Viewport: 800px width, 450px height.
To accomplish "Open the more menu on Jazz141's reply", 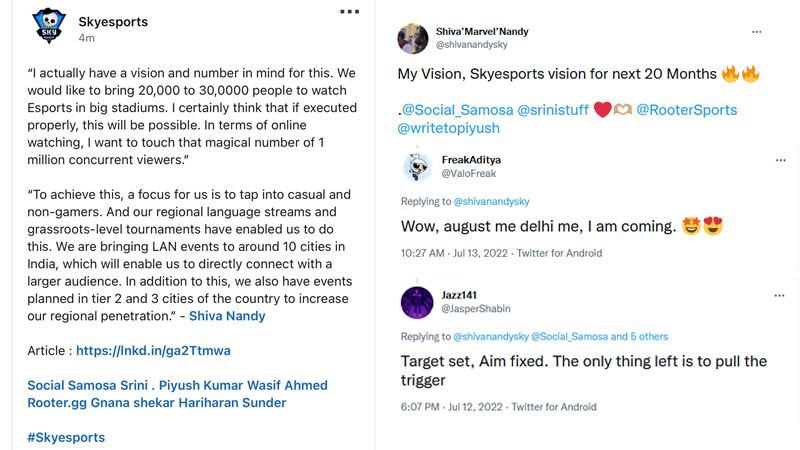I will coord(779,296).
